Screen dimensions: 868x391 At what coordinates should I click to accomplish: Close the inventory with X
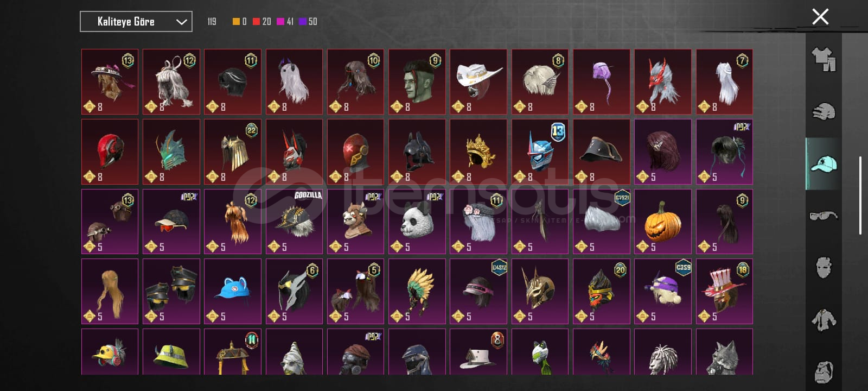point(820,17)
